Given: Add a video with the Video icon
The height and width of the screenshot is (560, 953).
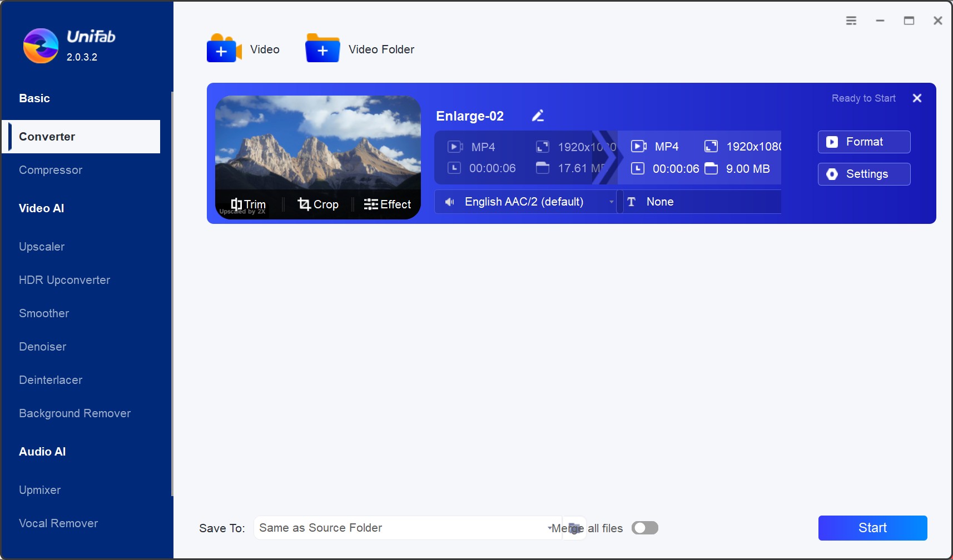Looking at the screenshot, I should [224, 48].
